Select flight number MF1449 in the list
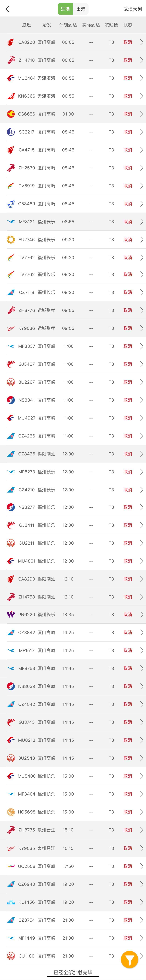The image size is (146, 980). pyautogui.click(x=27, y=938)
